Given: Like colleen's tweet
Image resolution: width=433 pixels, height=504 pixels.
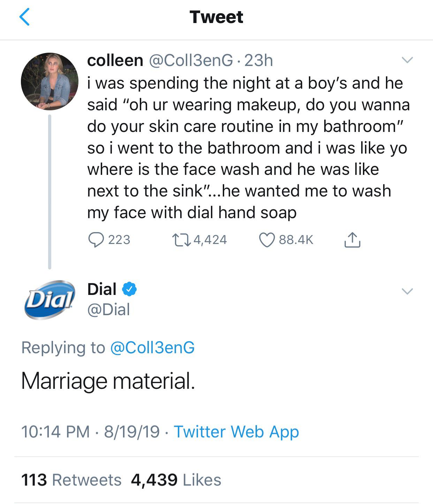Looking at the screenshot, I should tap(268, 239).
